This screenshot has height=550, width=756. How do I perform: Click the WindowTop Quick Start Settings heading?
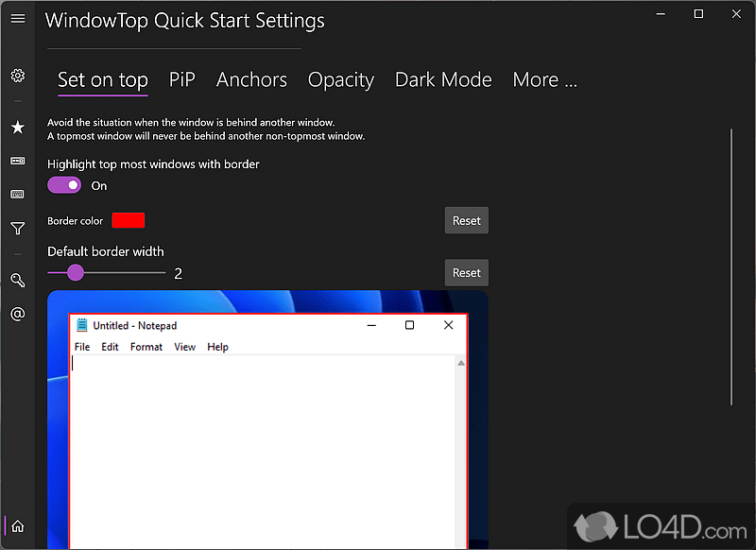tap(185, 21)
